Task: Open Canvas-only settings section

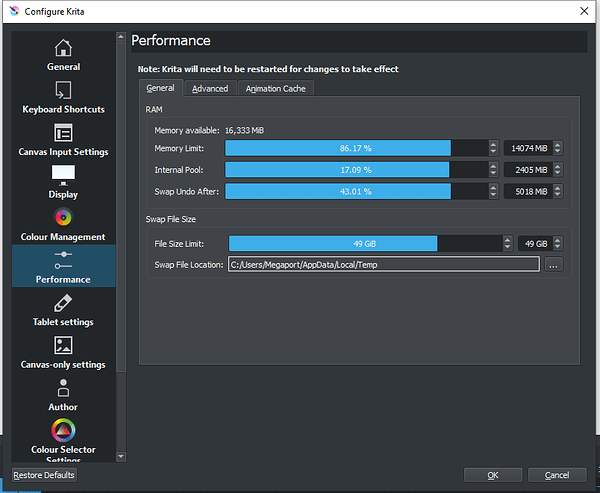Action: click(63, 352)
